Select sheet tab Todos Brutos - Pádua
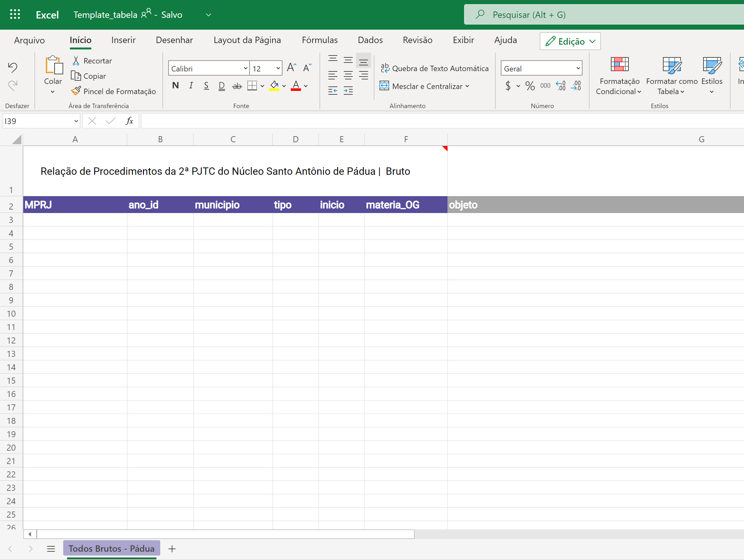The height and width of the screenshot is (560, 744). [112, 548]
